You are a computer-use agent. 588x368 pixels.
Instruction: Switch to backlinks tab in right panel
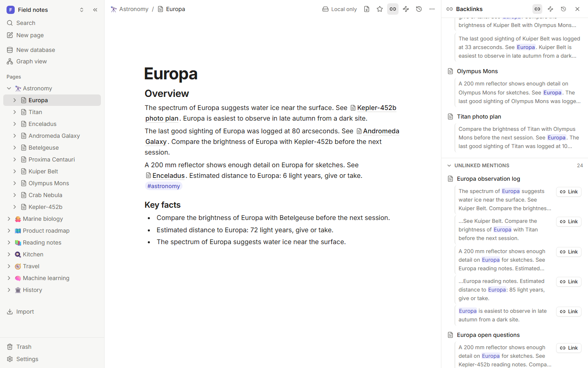(x=537, y=9)
